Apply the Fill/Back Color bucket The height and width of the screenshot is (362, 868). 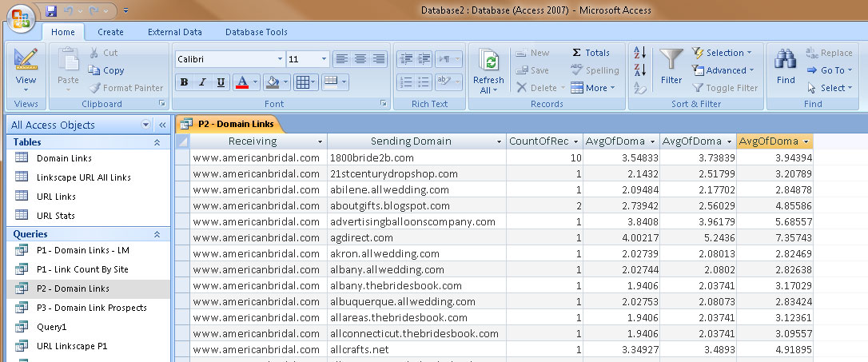click(273, 82)
